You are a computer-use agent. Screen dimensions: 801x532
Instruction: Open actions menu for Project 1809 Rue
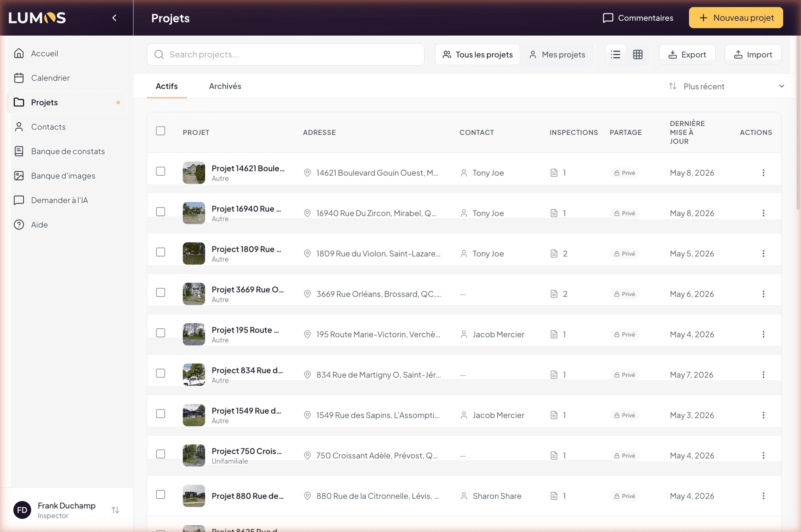(x=763, y=253)
